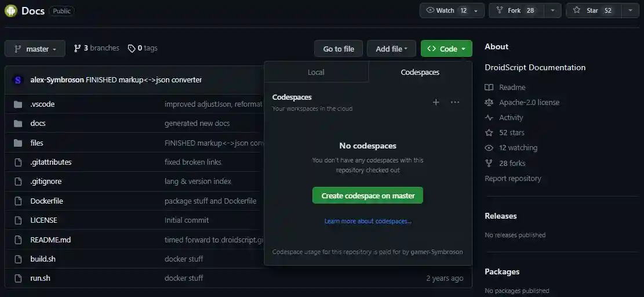Image resolution: width=644 pixels, height=297 pixels.
Task: Click the eye icon beside 12 watching
Action: [489, 148]
